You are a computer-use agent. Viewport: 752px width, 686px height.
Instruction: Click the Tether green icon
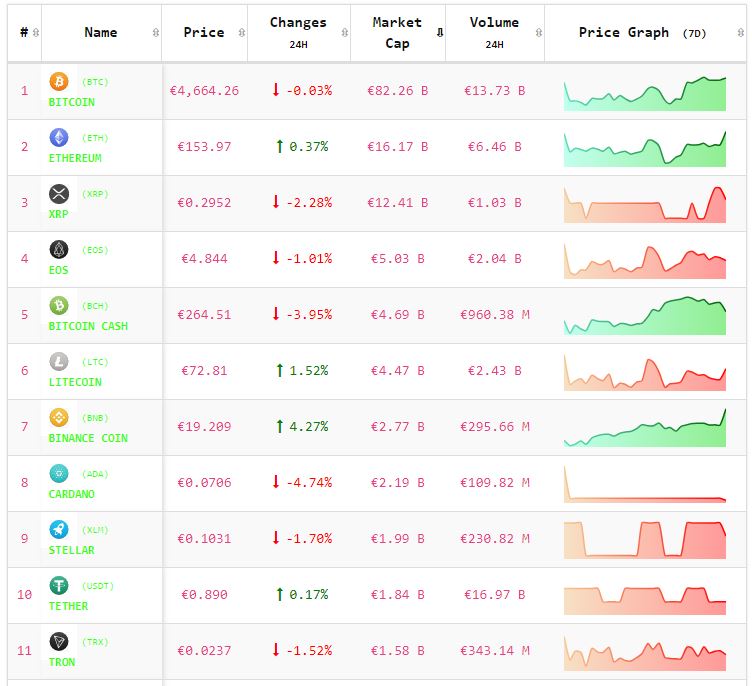[x=58, y=586]
